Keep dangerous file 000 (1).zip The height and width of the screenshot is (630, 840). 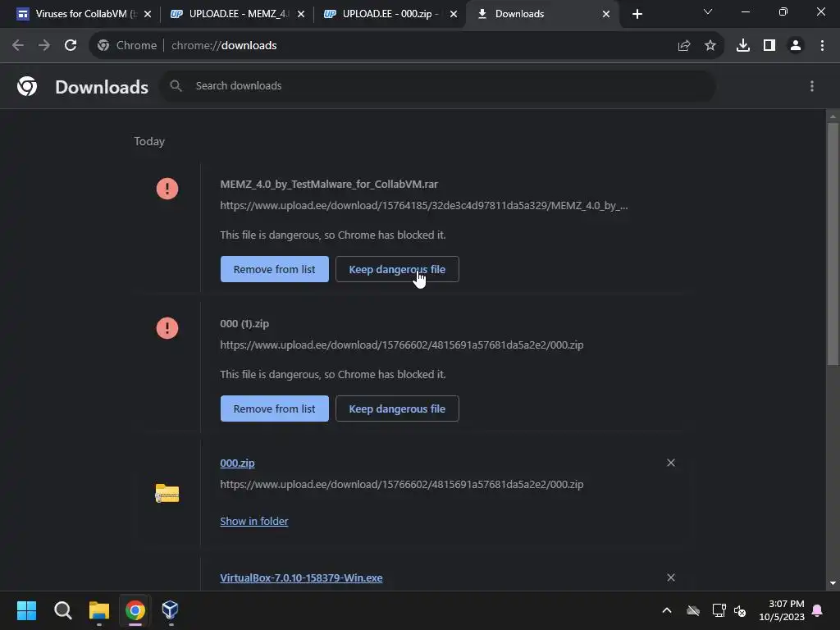pos(397,409)
